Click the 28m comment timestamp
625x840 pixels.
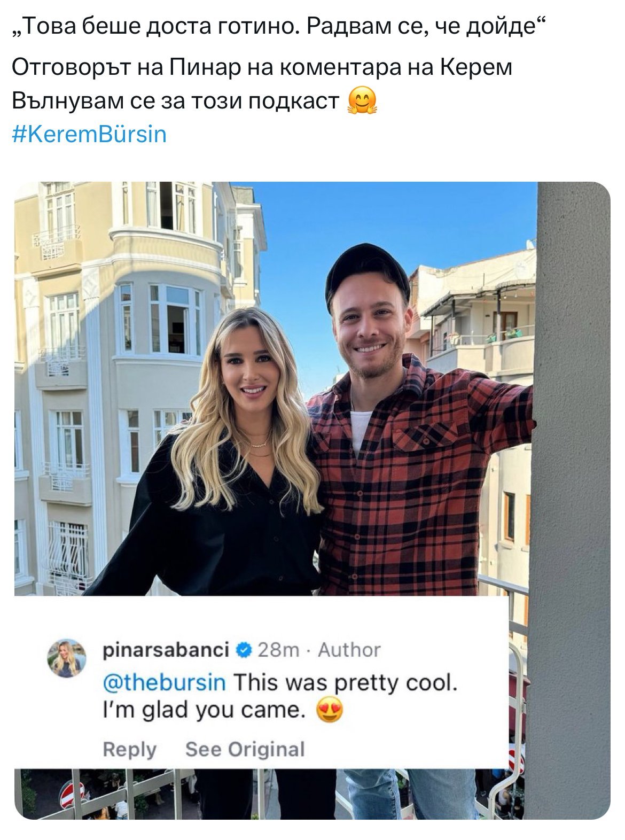[278, 650]
